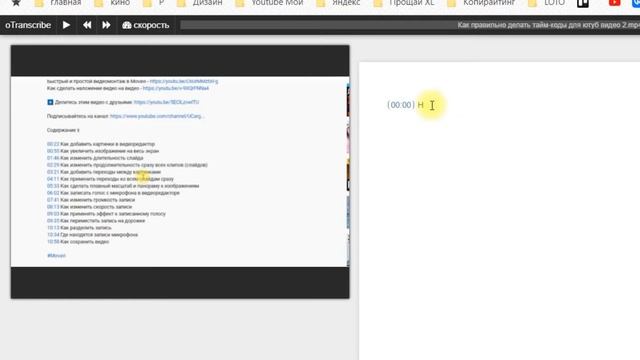Click the embedded video frame
Screen dimensions: 640x360
(180, 171)
